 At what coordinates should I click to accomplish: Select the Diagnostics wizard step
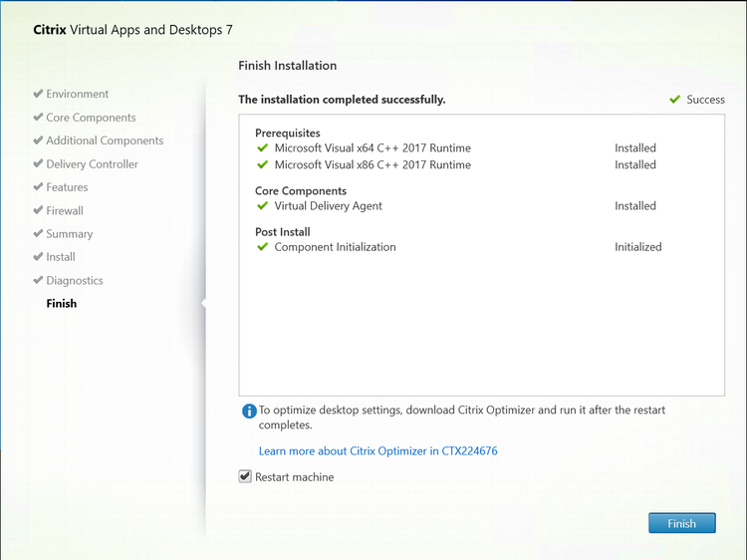75,280
